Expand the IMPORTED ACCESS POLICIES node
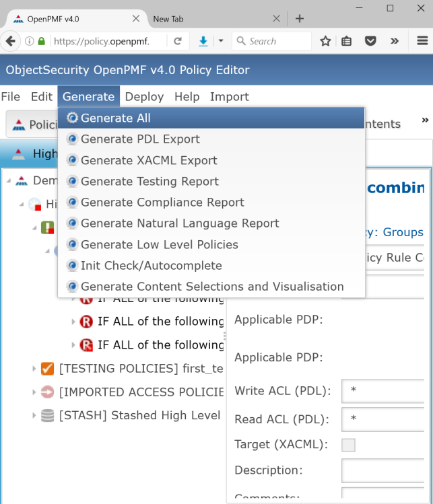The height and width of the screenshot is (504, 433). (x=34, y=392)
